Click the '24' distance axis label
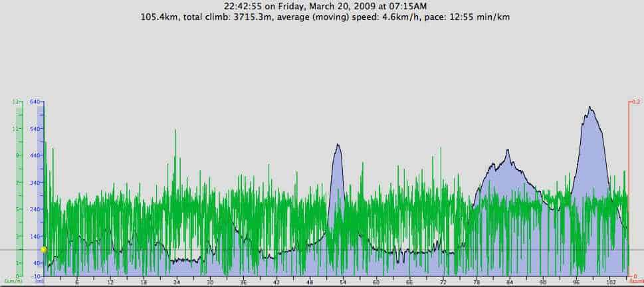Image resolution: width=644 pixels, height=287 pixels. coord(177,282)
